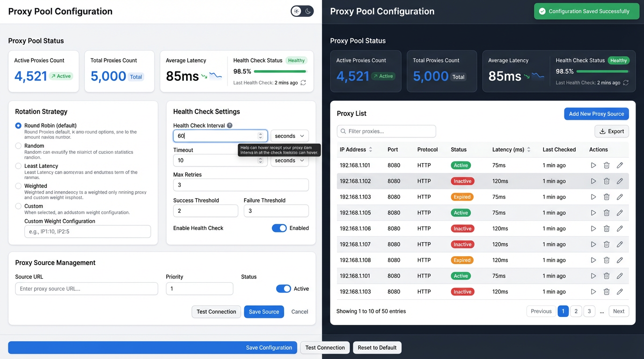Sort by Latency (ms) column arrows
Screen dimensions: 644x359
pos(529,150)
